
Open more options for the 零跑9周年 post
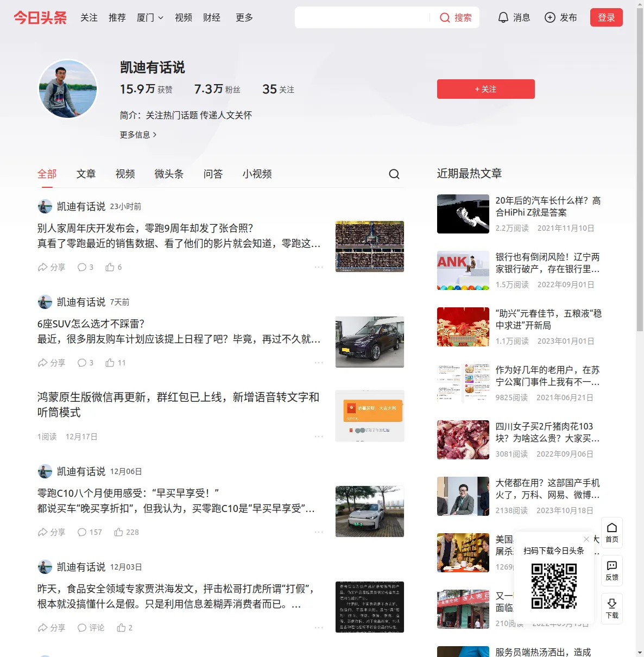[319, 267]
